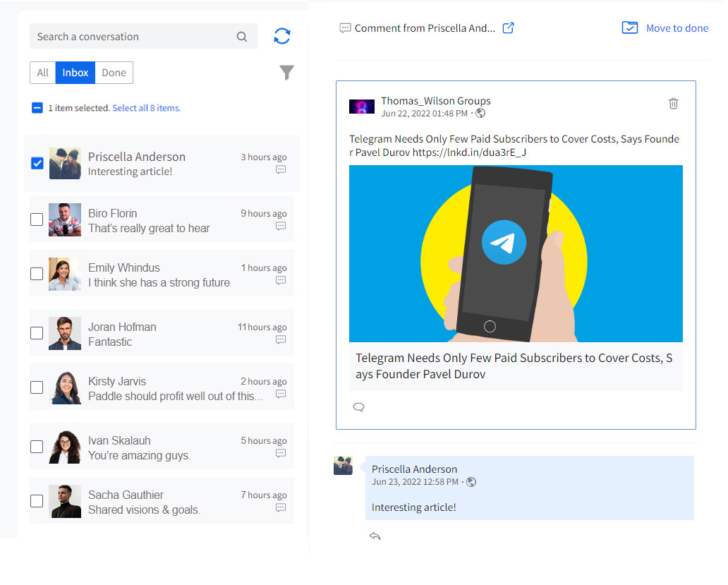Click the Move to done link

pyautogui.click(x=677, y=28)
